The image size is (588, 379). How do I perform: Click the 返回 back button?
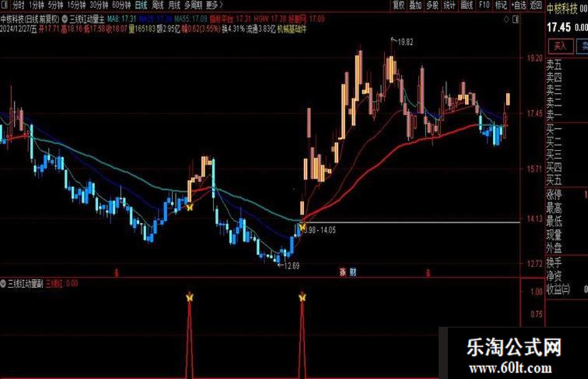[x=536, y=5]
